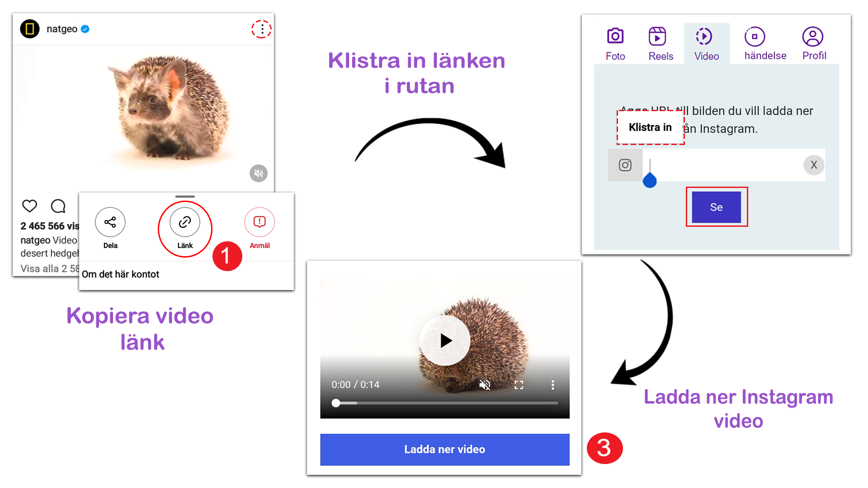Clear the URL field with X
This screenshot has width=868, height=488.
coord(814,165)
